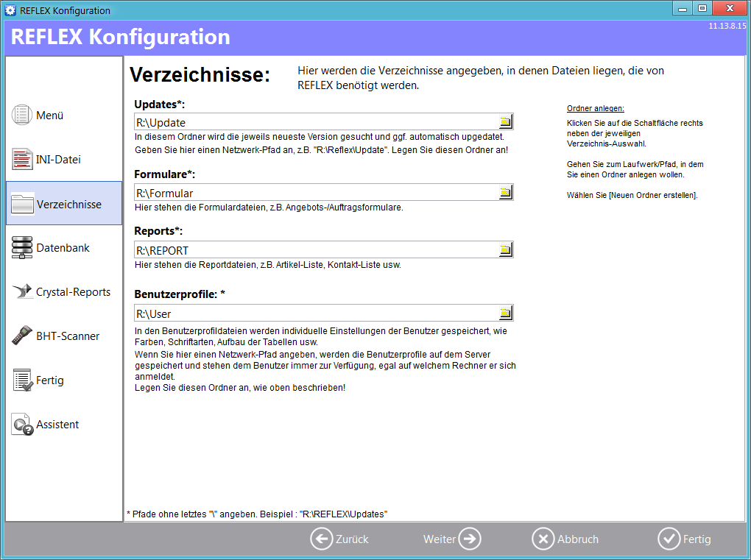The width and height of the screenshot is (751, 560).
Task: Click the Verzeichnisse folder icon in sidebar
Action: [x=22, y=204]
